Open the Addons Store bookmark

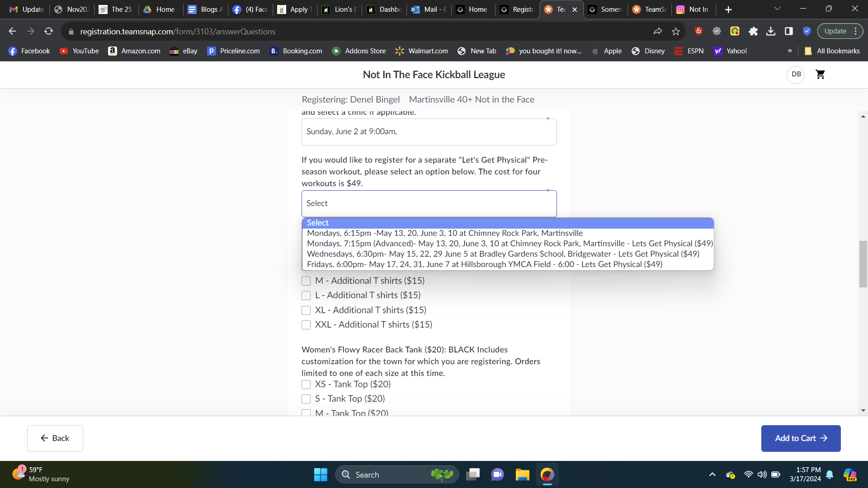(359, 51)
